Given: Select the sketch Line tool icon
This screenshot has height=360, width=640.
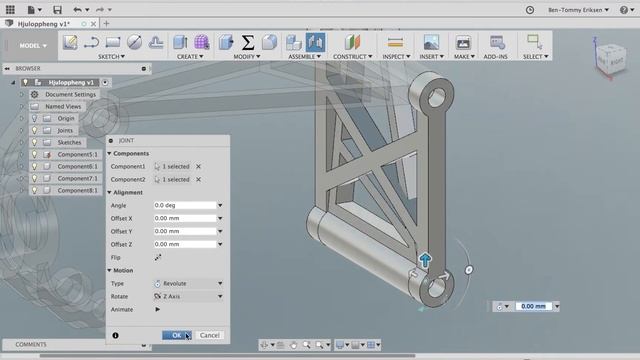Looking at the screenshot, I should [91, 42].
